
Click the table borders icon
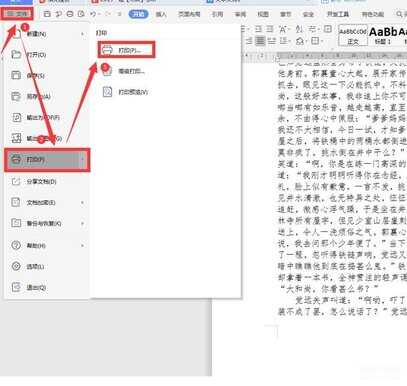point(315,41)
